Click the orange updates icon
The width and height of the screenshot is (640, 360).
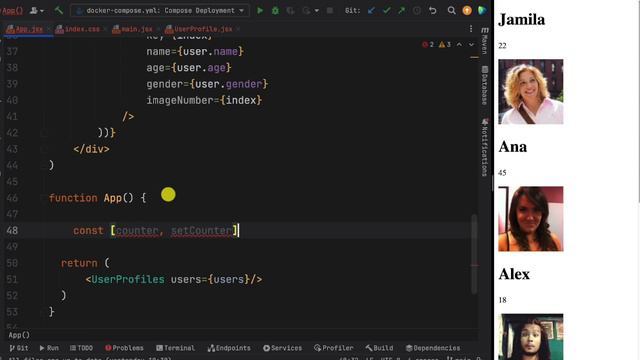(467, 10)
